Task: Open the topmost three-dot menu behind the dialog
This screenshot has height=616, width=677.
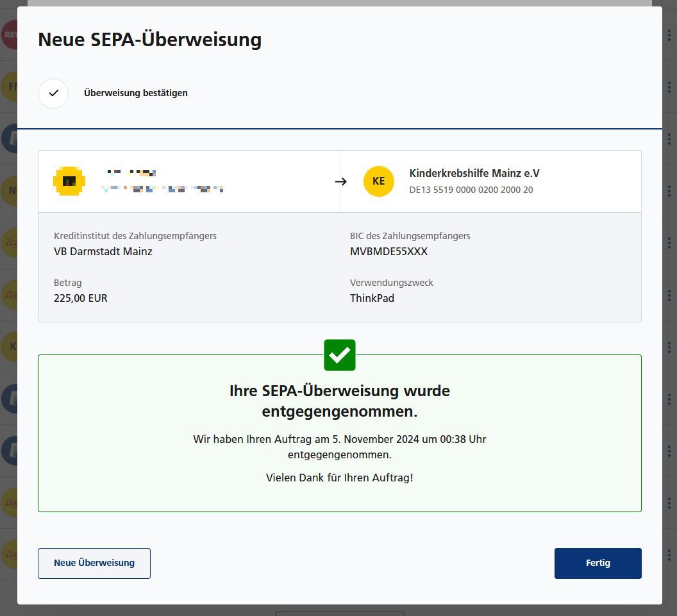Action: click(x=669, y=35)
